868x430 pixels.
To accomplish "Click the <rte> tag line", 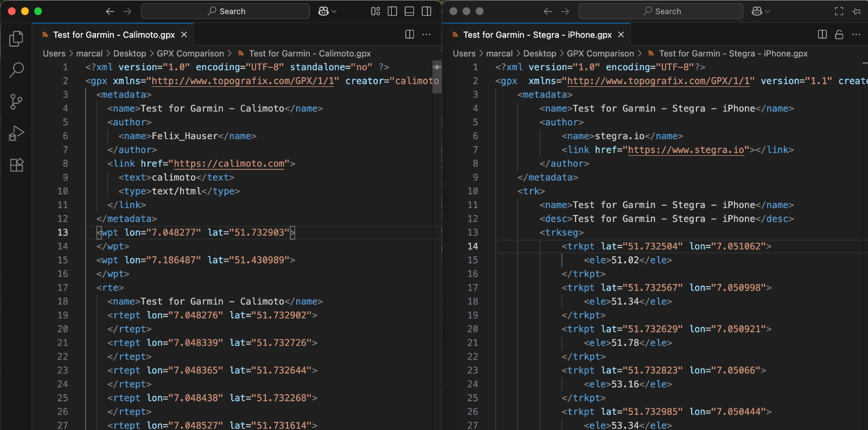I will (110, 288).
